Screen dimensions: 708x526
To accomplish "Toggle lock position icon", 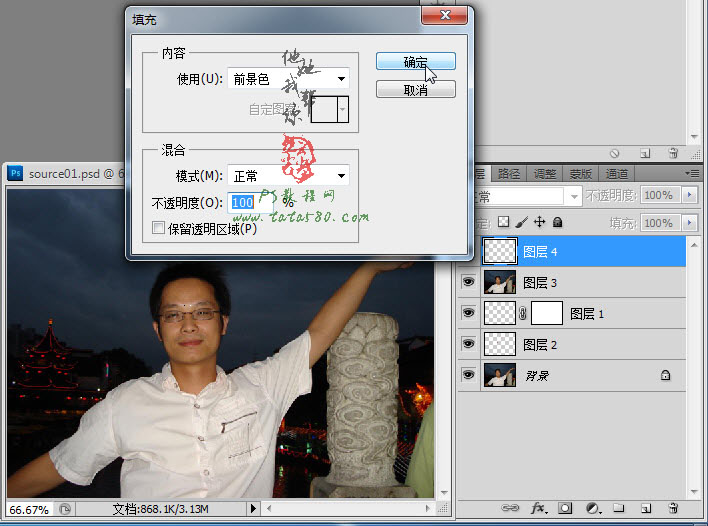I will pos(540,222).
